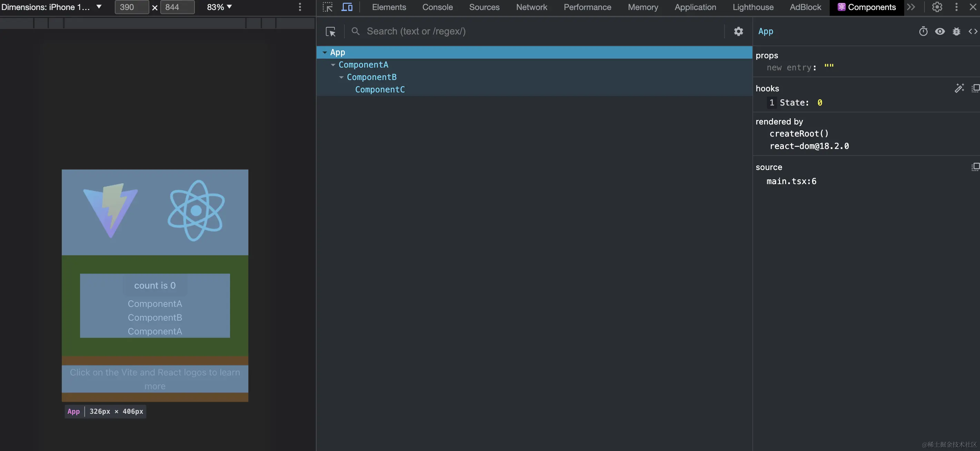
Task: Switch to the Memory tab
Action: click(642, 7)
